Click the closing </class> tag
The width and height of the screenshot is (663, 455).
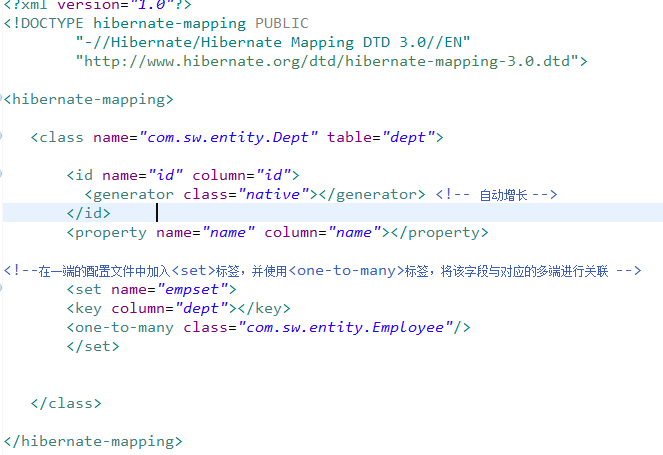66,403
